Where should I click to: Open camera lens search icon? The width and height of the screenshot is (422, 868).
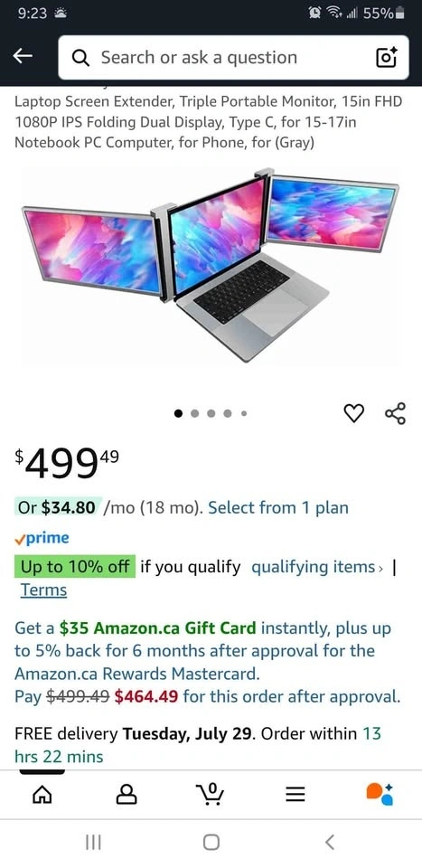pyautogui.click(x=386, y=58)
